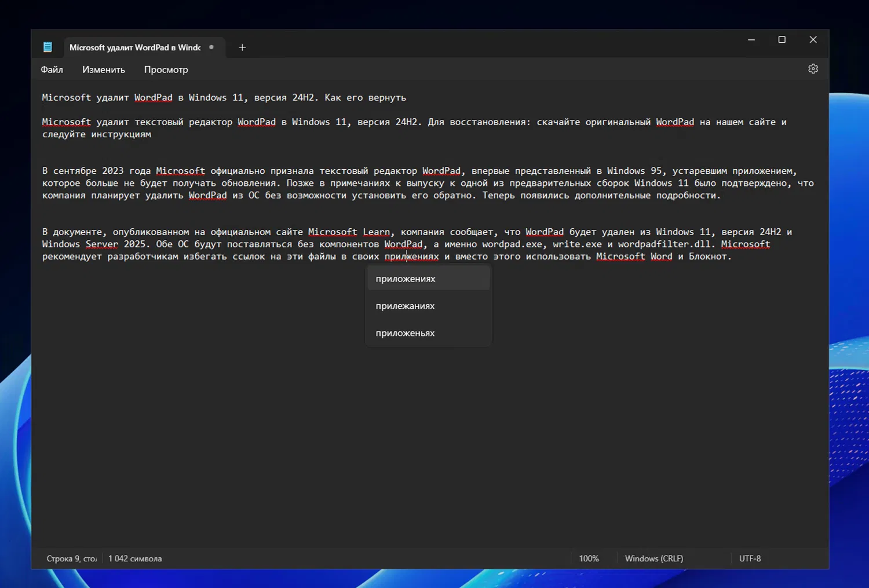Click the underlined word 'Server' in text
The image size is (869, 588).
click(102, 244)
